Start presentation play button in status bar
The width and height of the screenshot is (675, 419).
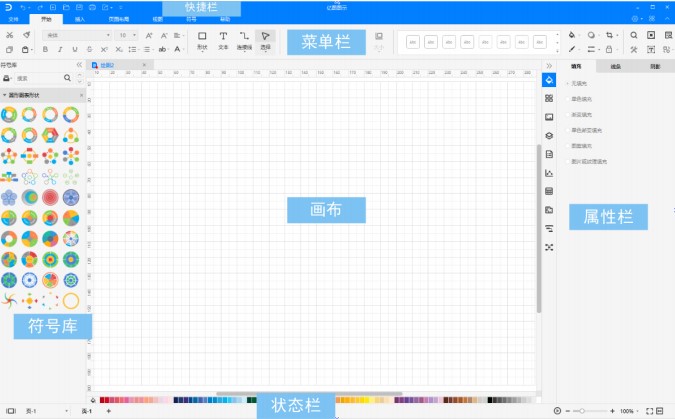point(557,411)
